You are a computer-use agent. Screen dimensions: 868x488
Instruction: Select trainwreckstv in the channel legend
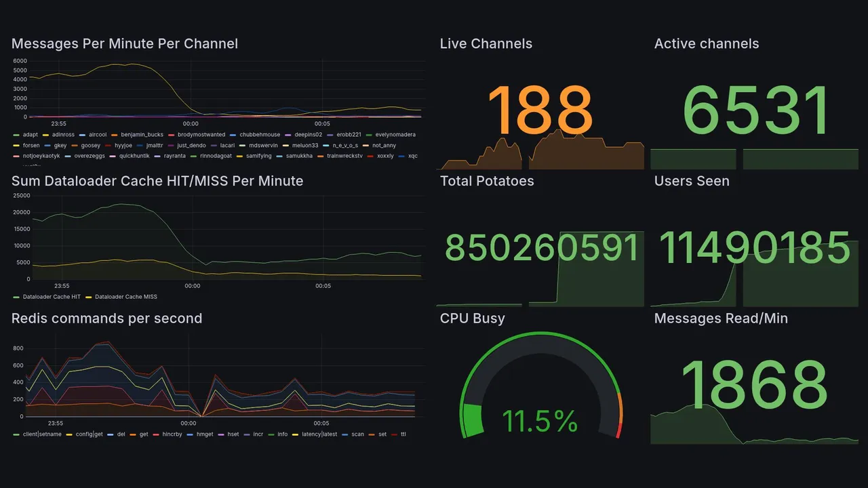click(340, 157)
